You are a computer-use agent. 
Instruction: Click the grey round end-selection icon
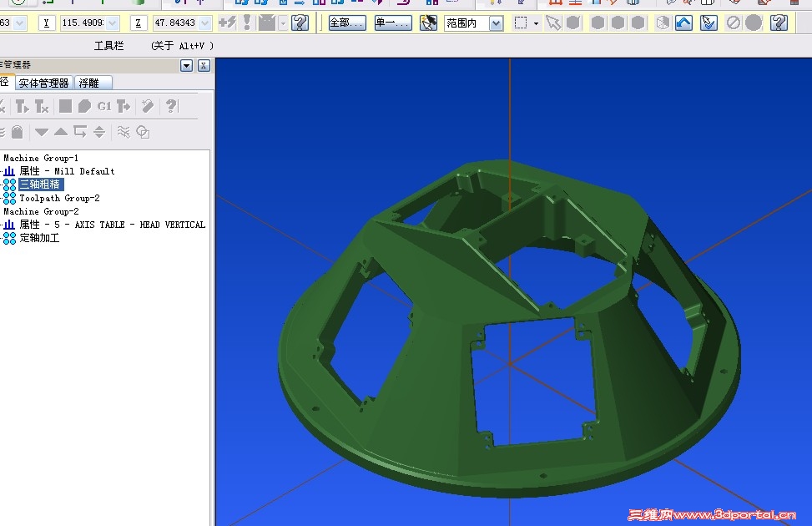tap(754, 23)
